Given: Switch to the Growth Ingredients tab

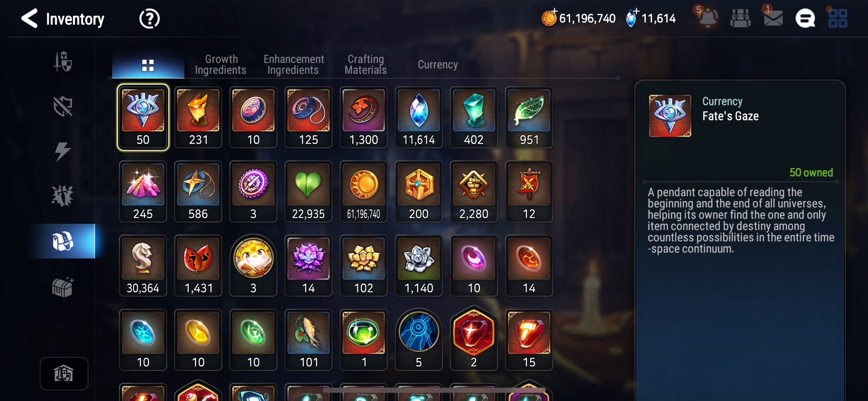Looking at the screenshot, I should click(x=221, y=64).
